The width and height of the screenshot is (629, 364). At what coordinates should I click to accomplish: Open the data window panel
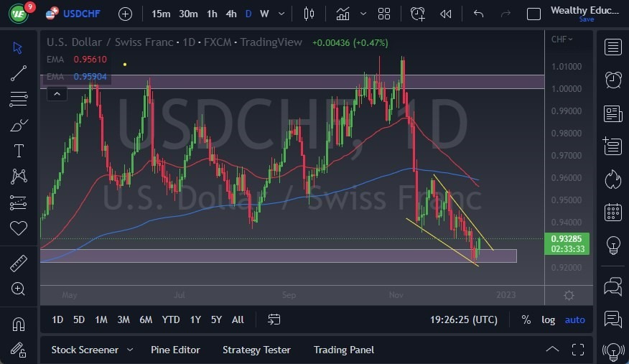[613, 146]
